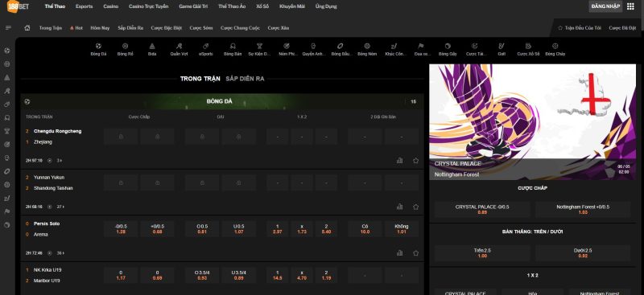
Task: Bet on Crystal Palace -0/0.5 handicap odds
Action: pyautogui.click(x=482, y=209)
